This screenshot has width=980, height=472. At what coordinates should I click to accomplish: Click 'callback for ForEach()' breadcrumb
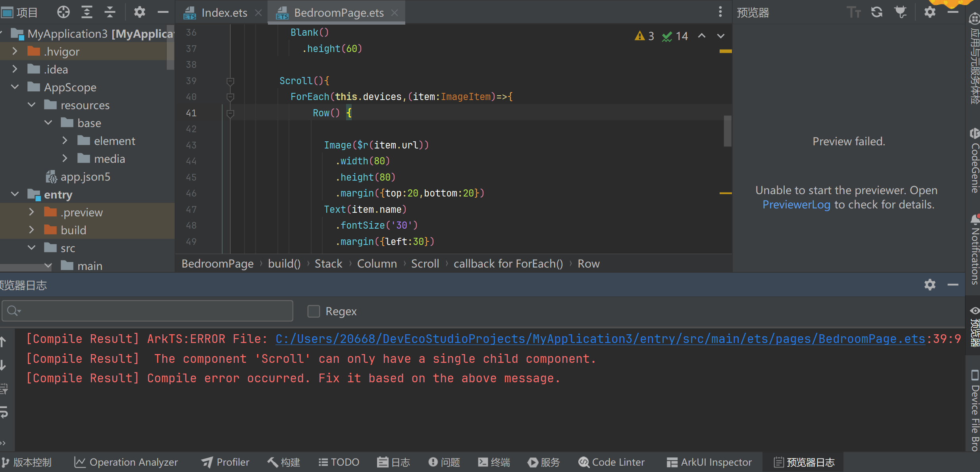pos(508,264)
